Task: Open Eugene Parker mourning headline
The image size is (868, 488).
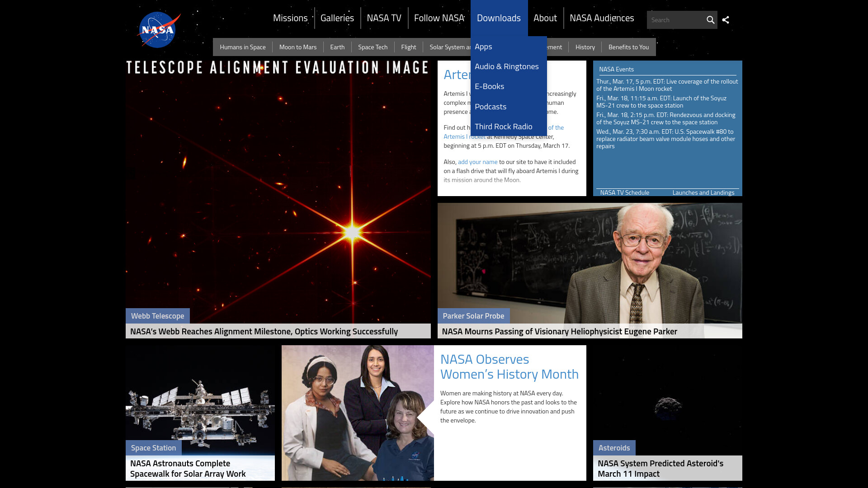Action: point(559,331)
